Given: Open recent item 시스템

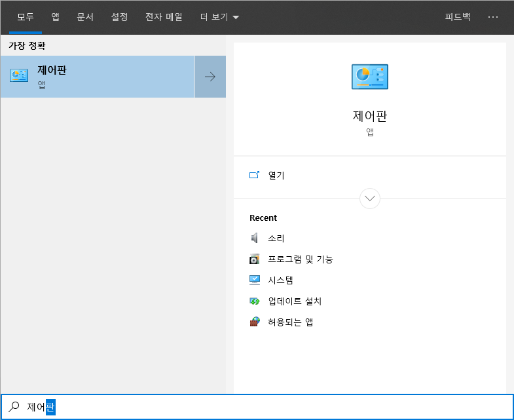Looking at the screenshot, I should [280, 280].
